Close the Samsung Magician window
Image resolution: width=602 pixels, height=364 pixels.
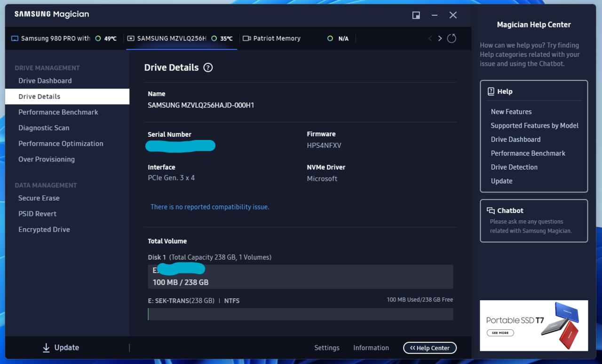(x=453, y=15)
